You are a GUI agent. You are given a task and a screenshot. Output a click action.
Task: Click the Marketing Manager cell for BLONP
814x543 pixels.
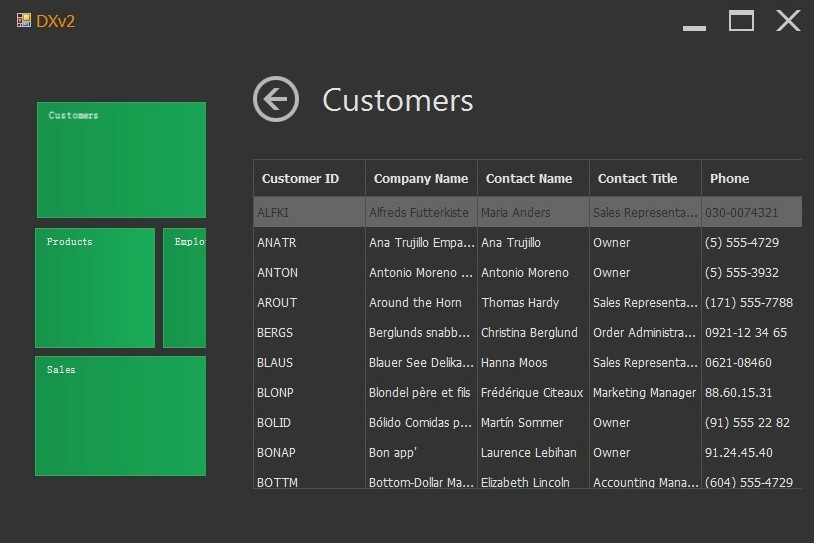[x=645, y=392]
